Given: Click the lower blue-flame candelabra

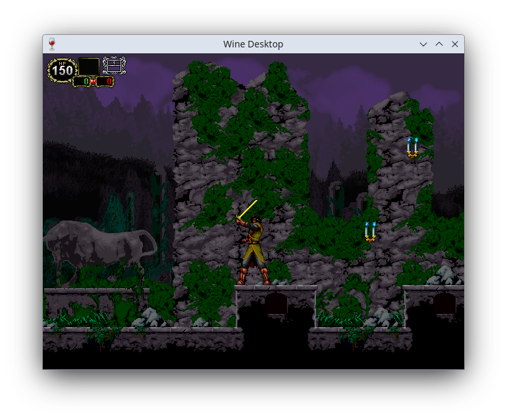Looking at the screenshot, I should tap(370, 232).
